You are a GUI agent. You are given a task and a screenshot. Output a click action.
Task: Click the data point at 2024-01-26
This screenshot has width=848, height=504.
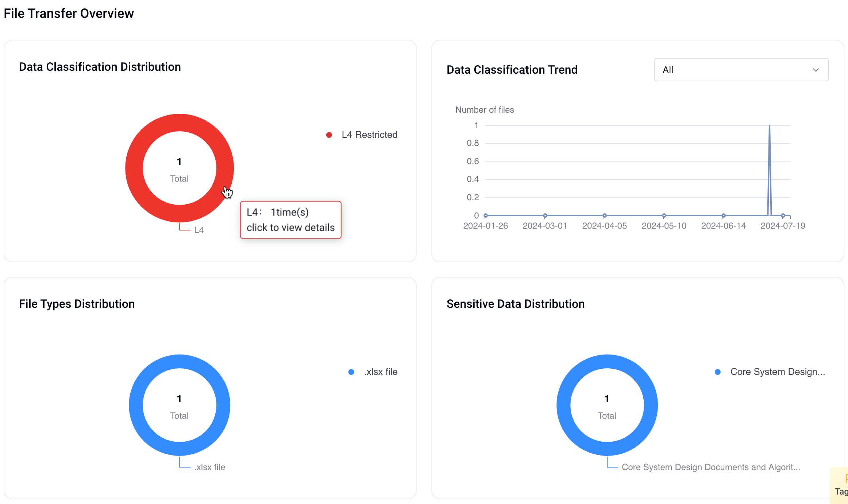pos(486,216)
